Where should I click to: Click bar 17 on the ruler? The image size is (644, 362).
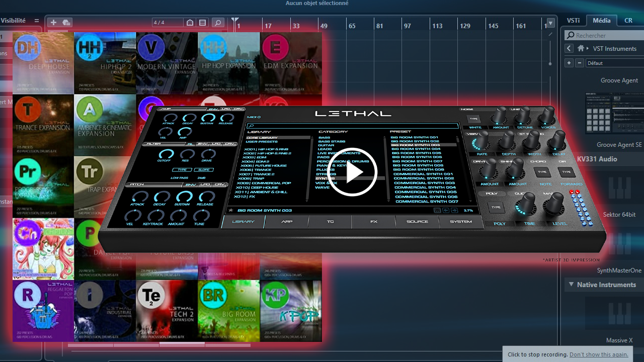(268, 26)
